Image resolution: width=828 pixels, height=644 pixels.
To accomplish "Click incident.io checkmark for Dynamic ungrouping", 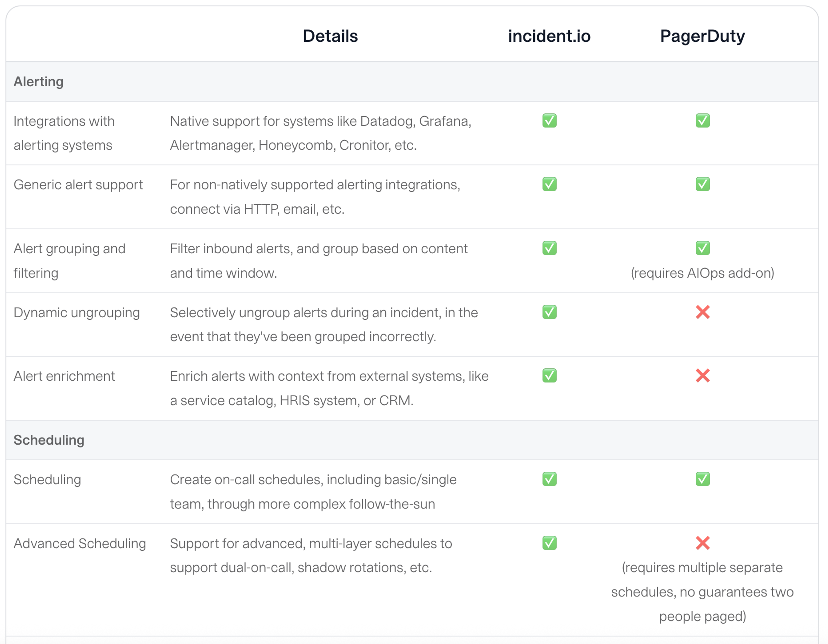I will point(549,312).
